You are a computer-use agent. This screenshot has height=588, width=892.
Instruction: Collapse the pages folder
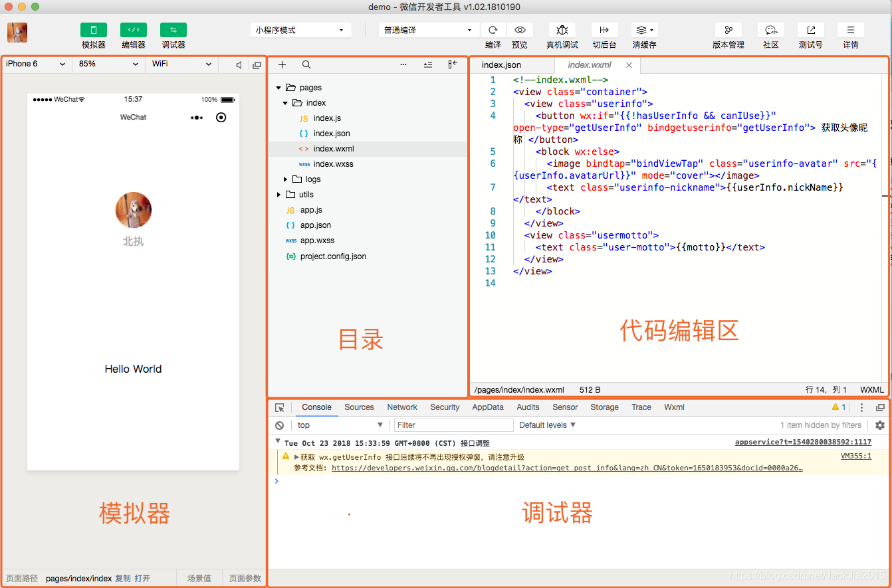point(279,88)
